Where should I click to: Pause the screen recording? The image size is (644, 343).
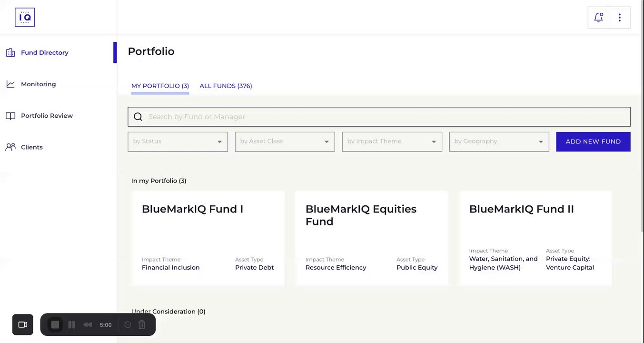coord(72,324)
